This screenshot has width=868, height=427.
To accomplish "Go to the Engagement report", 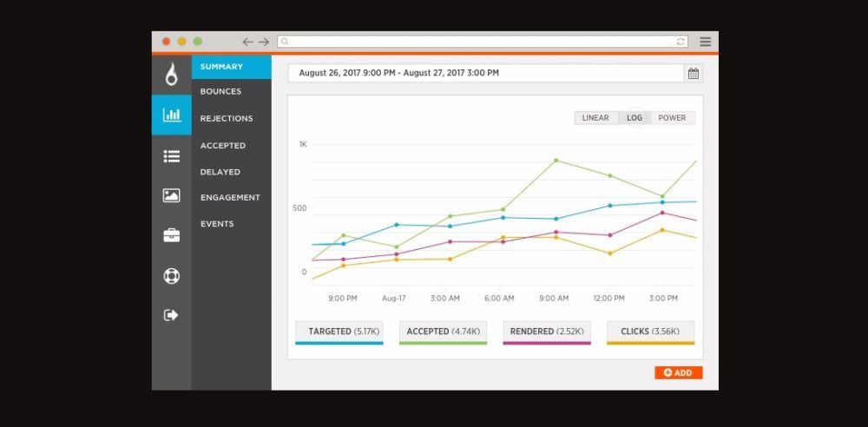I will pyautogui.click(x=230, y=197).
